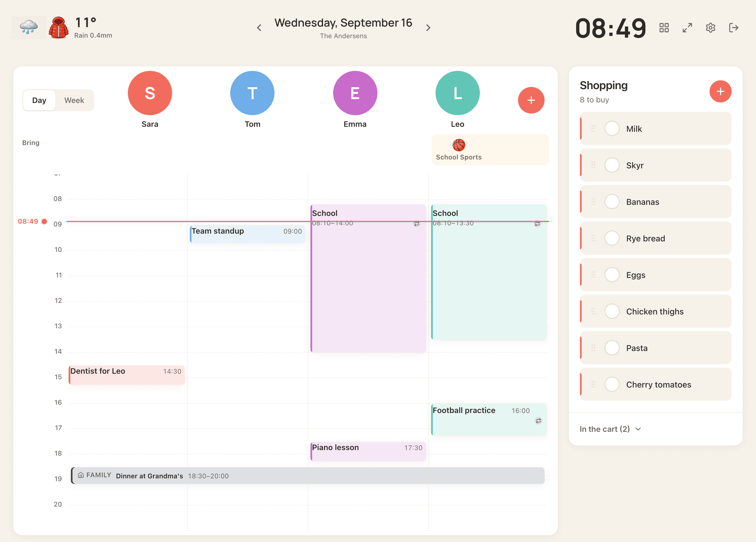Mark Bananas as bought
Image resolution: width=756 pixels, height=542 pixels.
(612, 202)
